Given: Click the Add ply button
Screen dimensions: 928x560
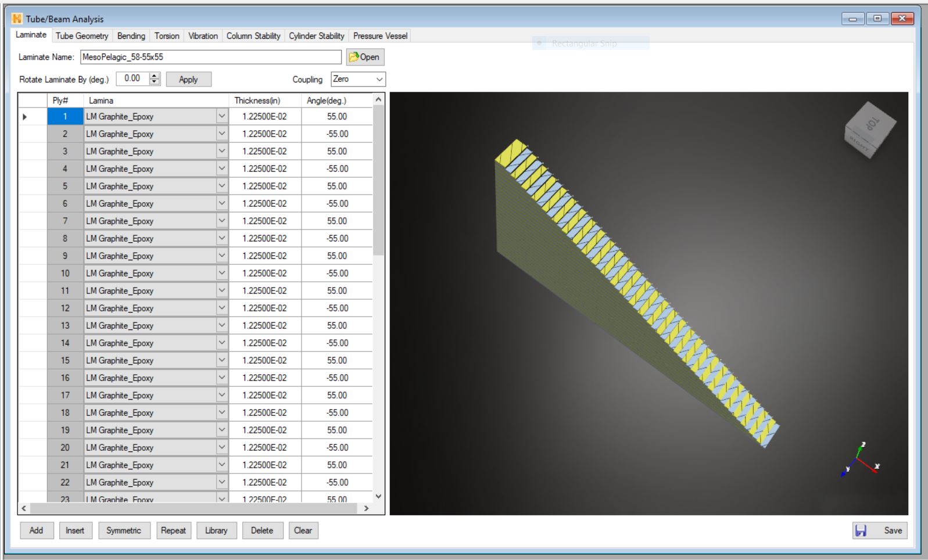Looking at the screenshot, I should pos(37,530).
